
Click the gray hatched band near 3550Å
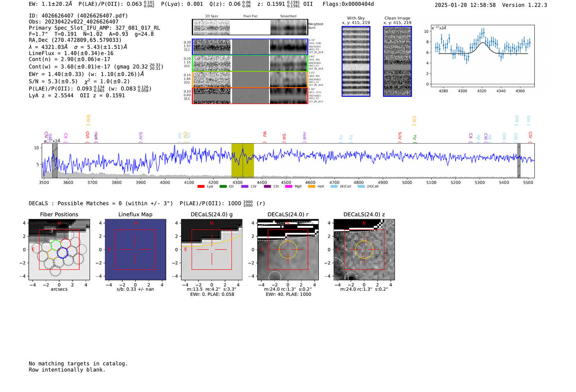tap(55, 160)
